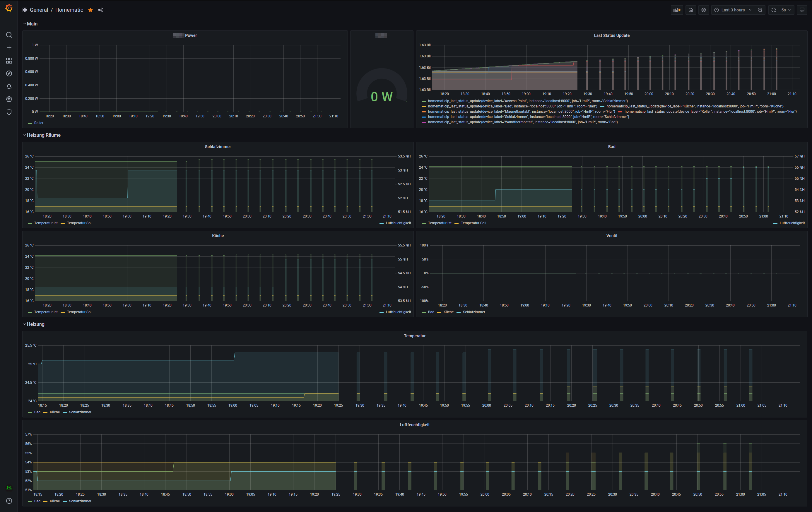Viewport: 812px width, 512px height.
Task: Zoom out the time range
Action: (x=760, y=10)
